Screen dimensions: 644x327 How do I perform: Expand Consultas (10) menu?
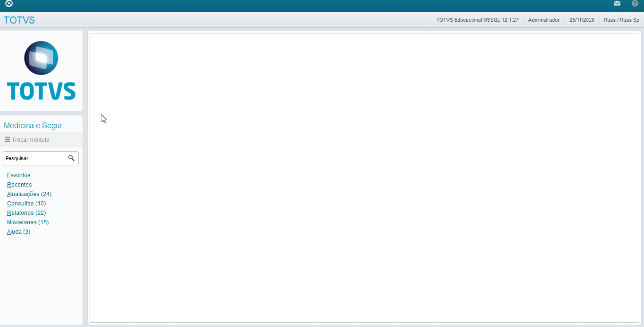26,204
